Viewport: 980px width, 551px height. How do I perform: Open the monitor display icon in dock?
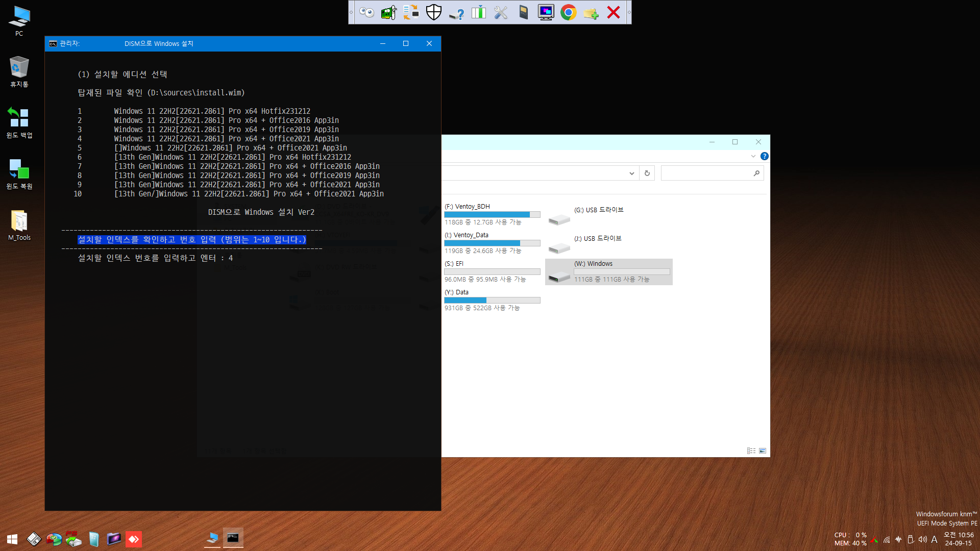546,12
